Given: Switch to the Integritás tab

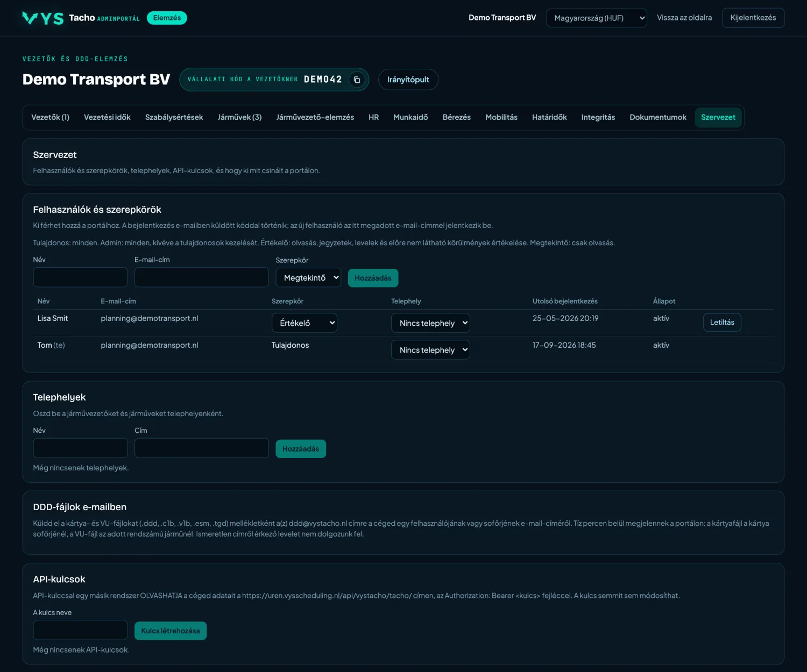Looking at the screenshot, I should [598, 117].
